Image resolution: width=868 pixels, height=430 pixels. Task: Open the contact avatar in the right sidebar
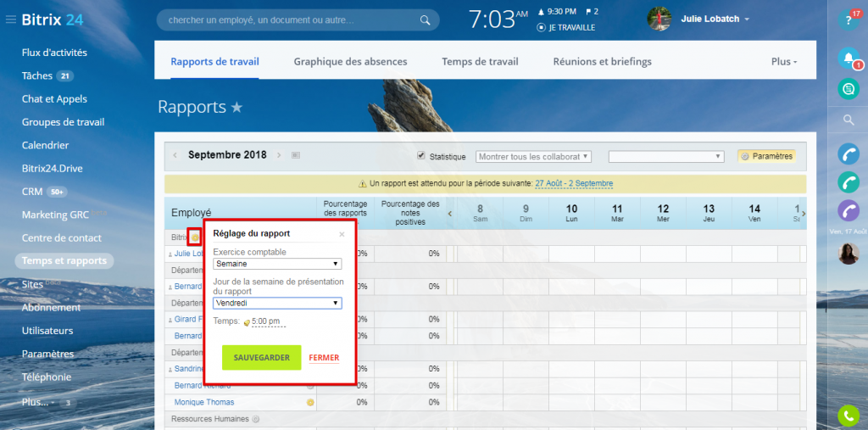tap(848, 254)
